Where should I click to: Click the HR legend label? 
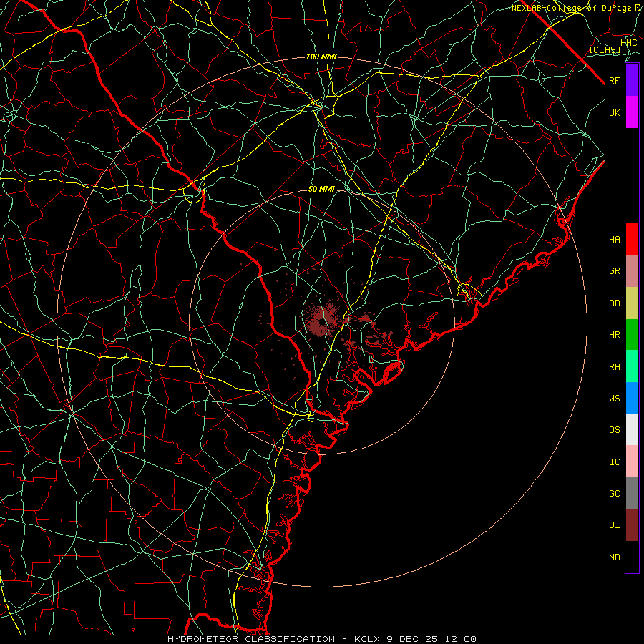tap(614, 335)
